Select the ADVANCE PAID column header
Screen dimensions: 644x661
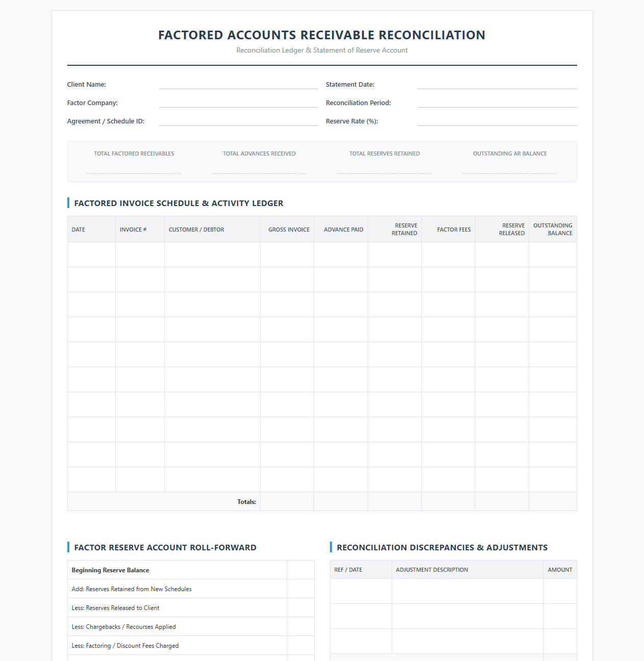click(x=341, y=230)
